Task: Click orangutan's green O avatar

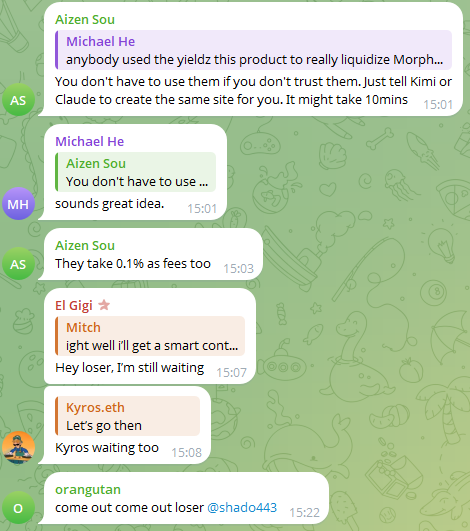Action: click(x=18, y=508)
